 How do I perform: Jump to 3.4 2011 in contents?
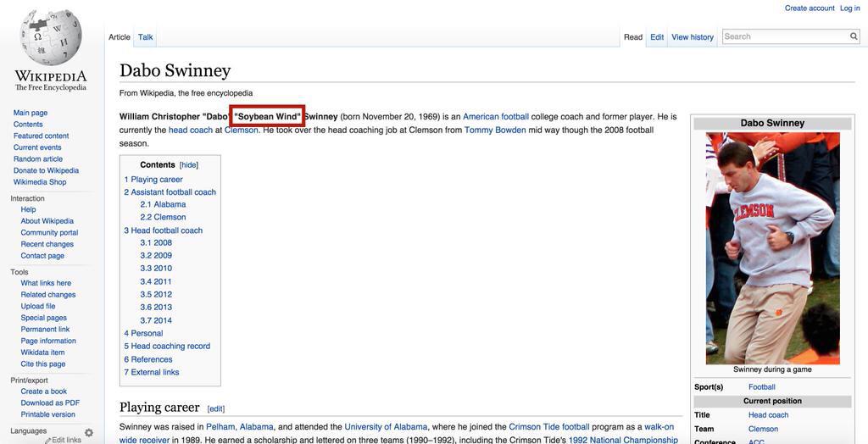[156, 282]
